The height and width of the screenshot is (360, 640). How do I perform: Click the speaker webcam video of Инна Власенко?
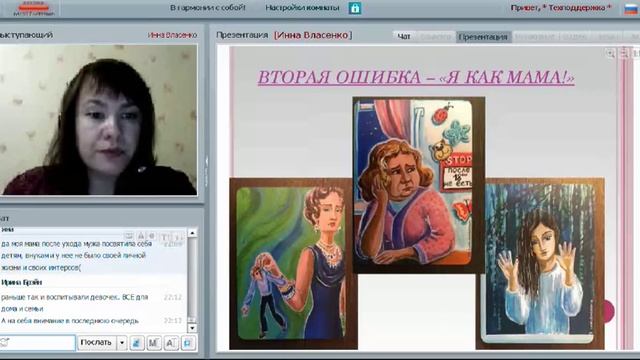point(98,120)
